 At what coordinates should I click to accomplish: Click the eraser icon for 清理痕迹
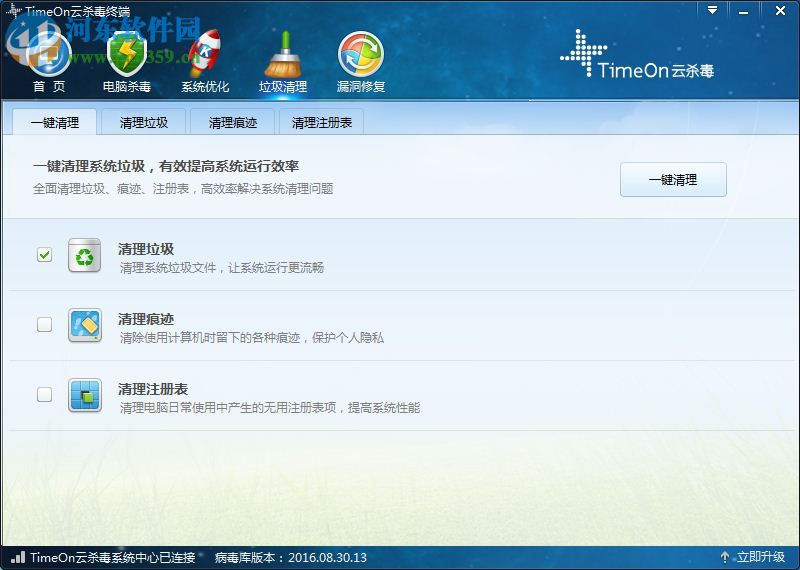tap(85, 325)
